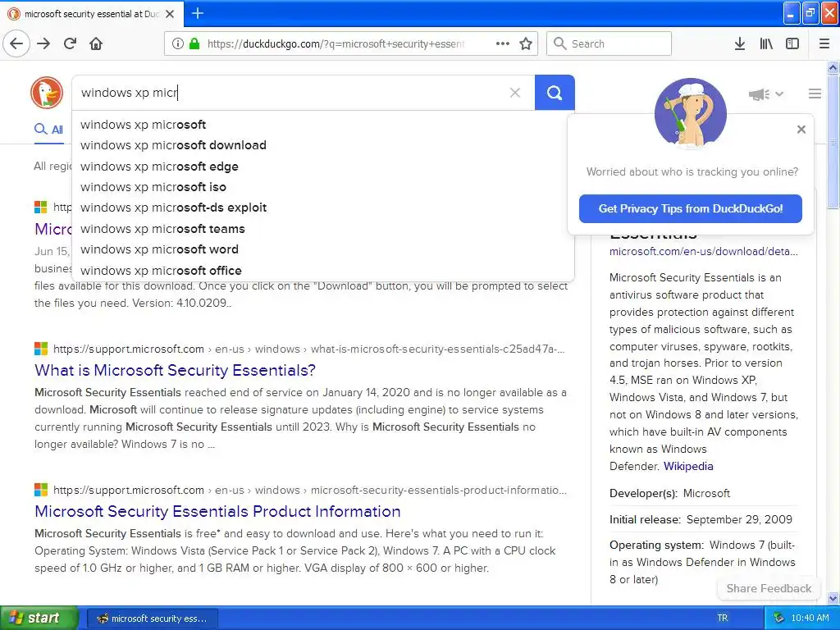Select taskbar item microsoft security ess...
The width and height of the screenshot is (840, 630).
coord(152,619)
